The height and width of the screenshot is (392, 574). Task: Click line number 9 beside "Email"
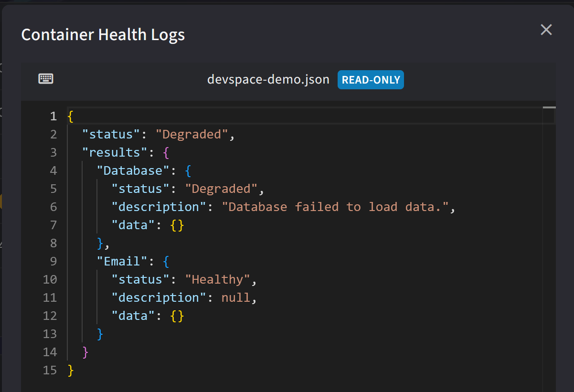53,261
